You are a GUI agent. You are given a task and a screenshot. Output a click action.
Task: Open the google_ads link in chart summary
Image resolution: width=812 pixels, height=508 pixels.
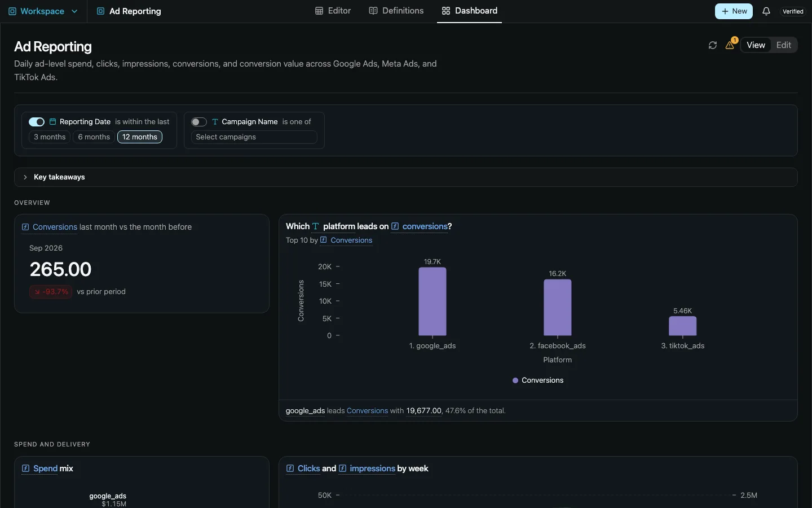point(305,411)
